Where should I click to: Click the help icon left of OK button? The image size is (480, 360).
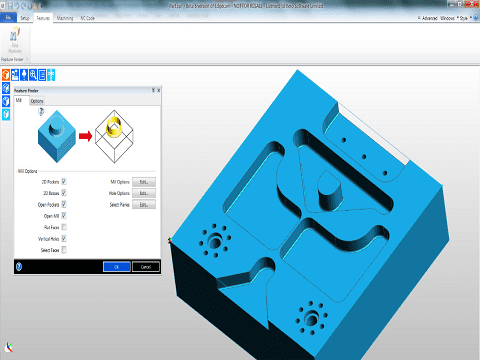tap(19, 267)
